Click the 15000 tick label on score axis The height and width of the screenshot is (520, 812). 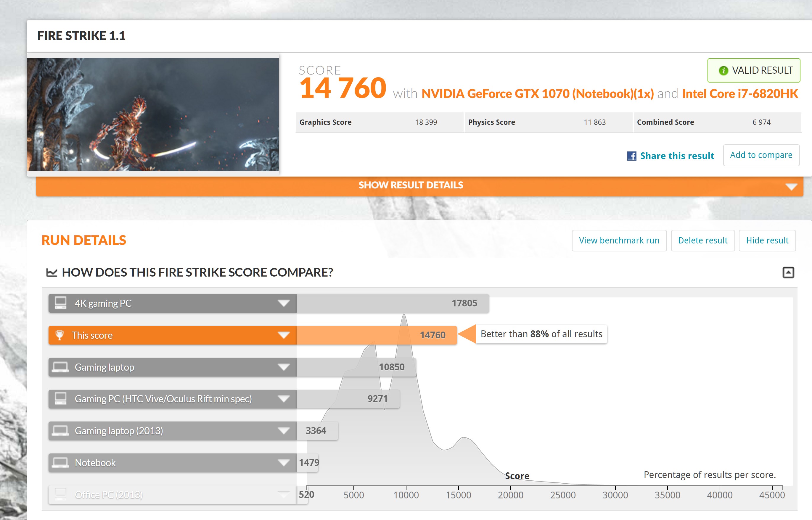coord(458,495)
